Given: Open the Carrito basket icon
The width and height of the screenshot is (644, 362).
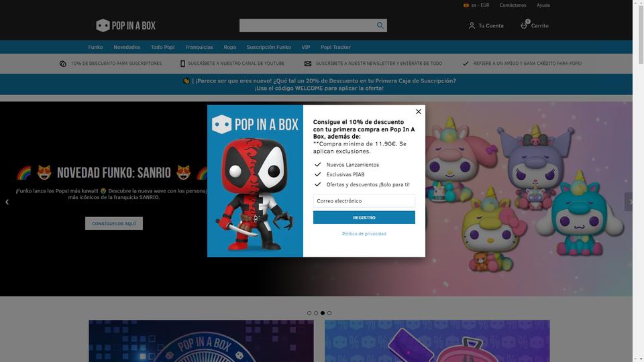Looking at the screenshot, I should click(524, 25).
